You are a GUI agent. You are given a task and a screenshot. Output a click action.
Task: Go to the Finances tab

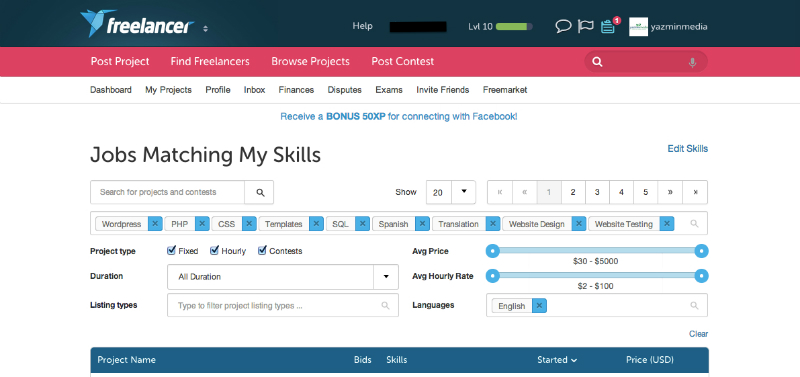(x=296, y=90)
